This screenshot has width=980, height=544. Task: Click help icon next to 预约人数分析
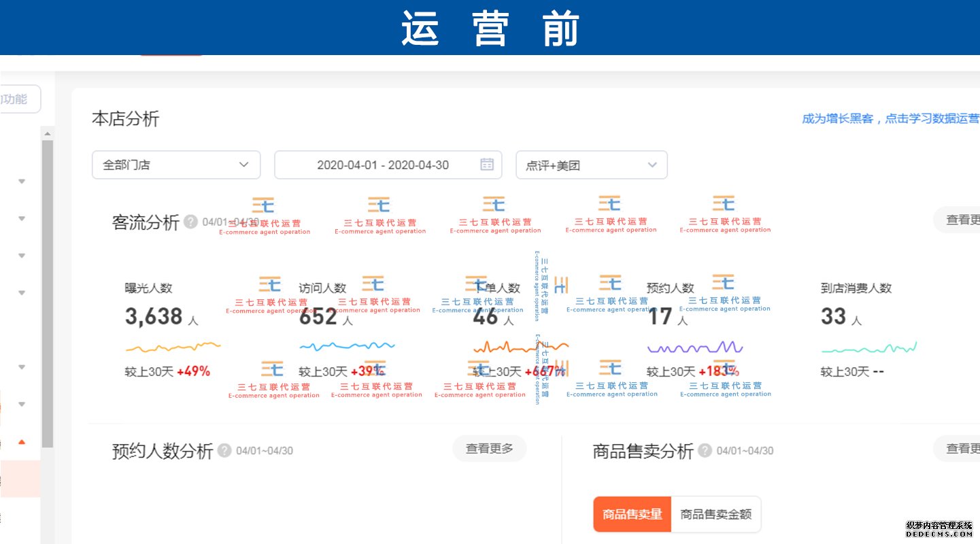pos(224,451)
